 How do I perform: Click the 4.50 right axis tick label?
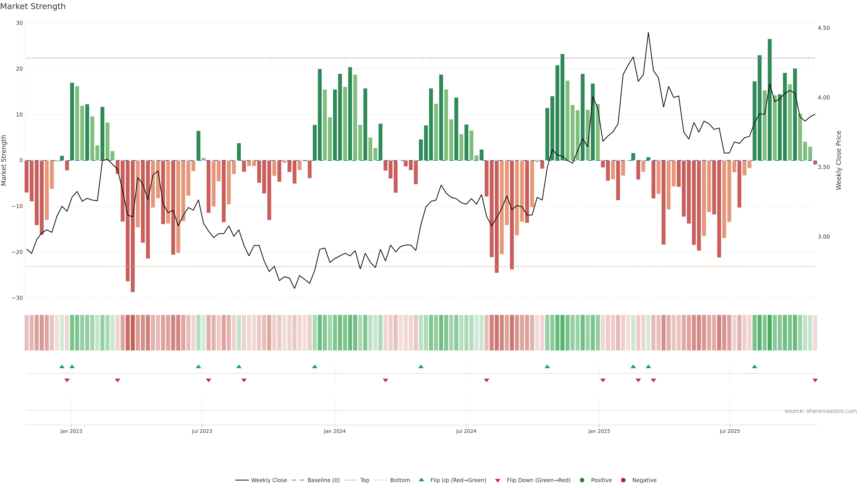823,28
